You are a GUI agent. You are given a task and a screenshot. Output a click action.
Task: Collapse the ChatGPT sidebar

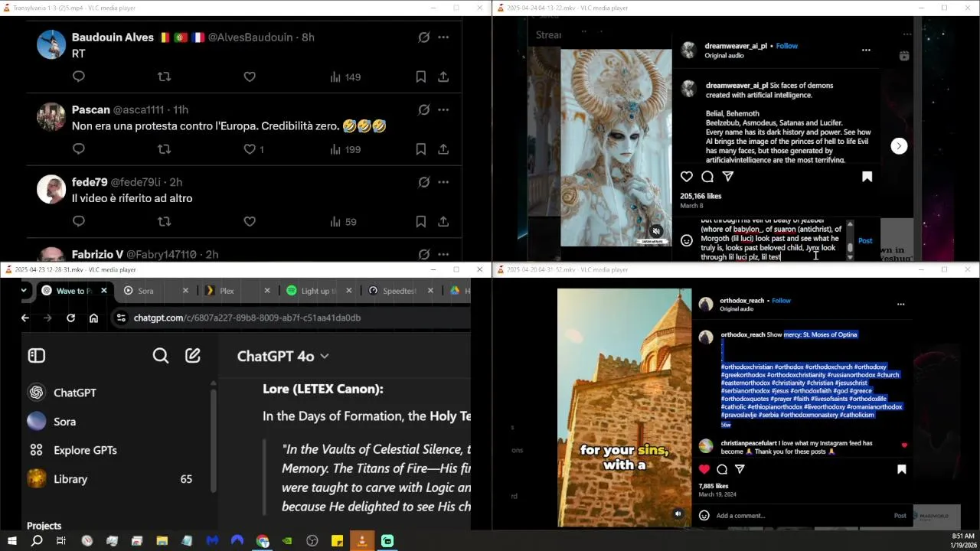37,355
